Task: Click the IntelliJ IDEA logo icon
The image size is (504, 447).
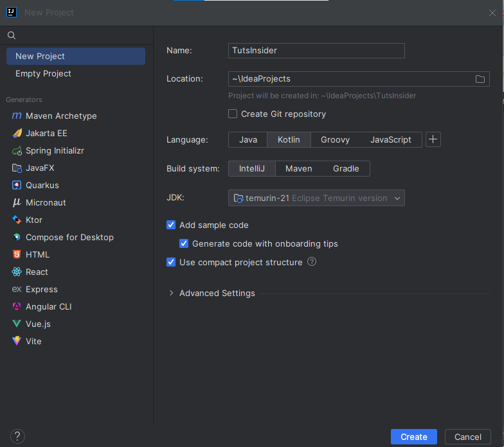Action: pyautogui.click(x=12, y=12)
